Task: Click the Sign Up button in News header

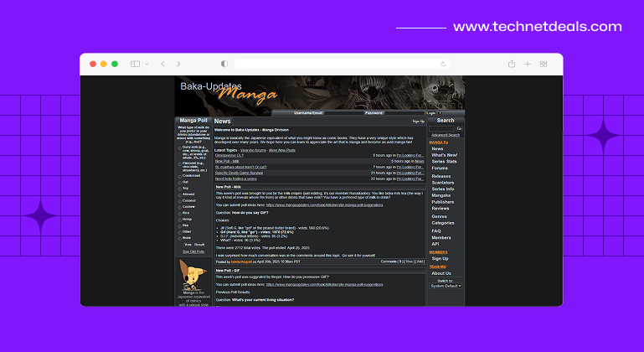Action: click(418, 122)
